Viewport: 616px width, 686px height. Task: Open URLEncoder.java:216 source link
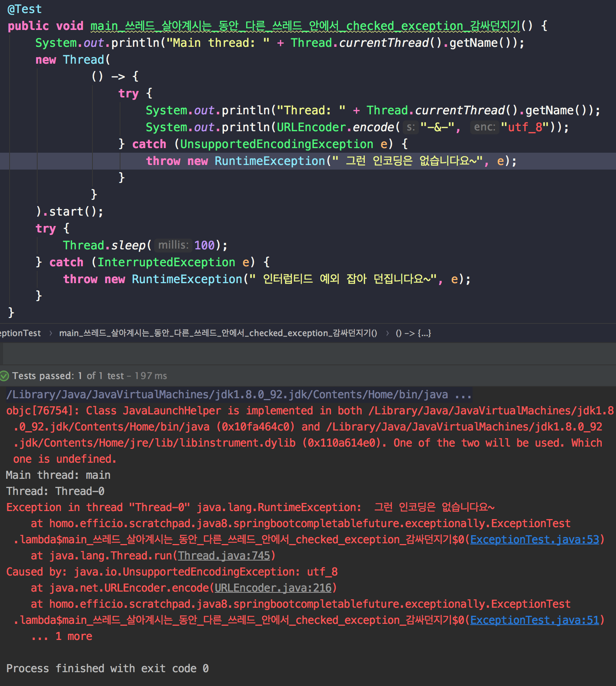pyautogui.click(x=273, y=588)
